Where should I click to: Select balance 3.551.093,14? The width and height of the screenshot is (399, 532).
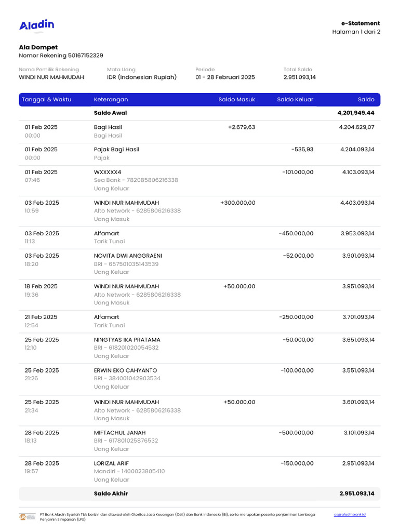click(358, 370)
